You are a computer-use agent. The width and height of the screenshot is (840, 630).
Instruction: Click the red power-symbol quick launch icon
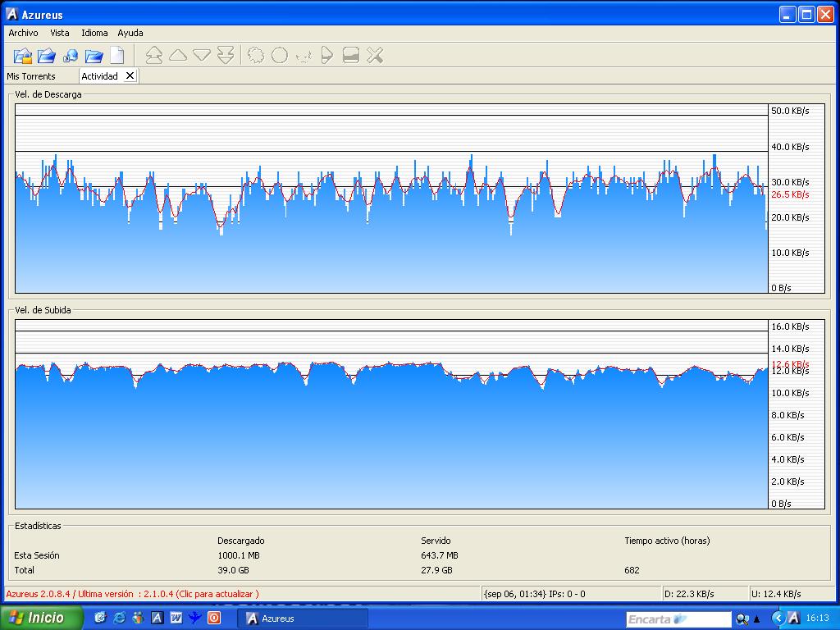click(214, 618)
